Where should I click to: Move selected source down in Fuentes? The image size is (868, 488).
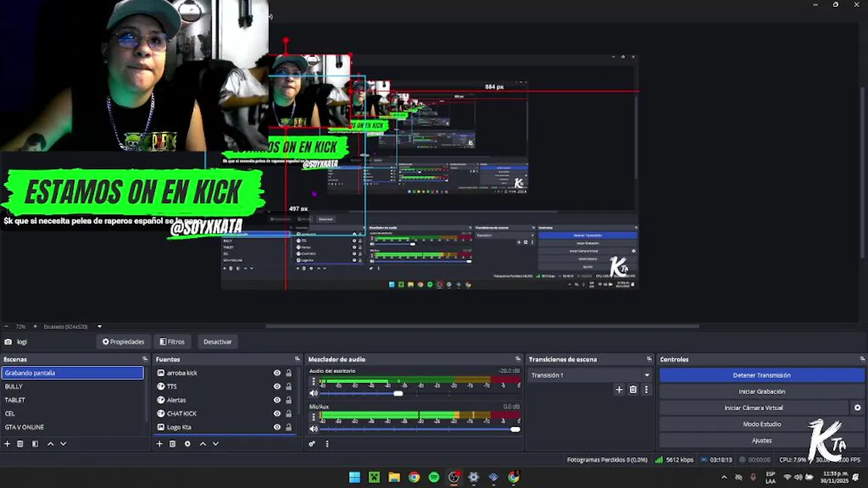coord(215,444)
